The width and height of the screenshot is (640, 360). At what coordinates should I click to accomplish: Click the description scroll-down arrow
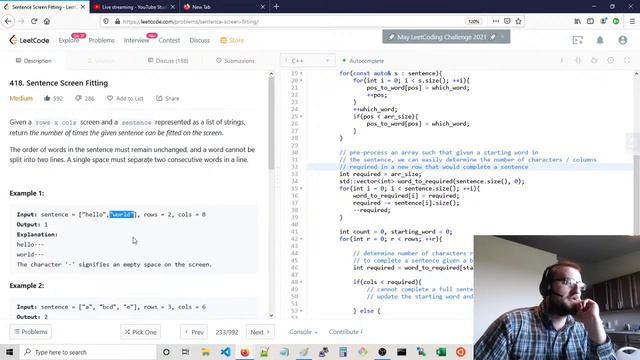[x=271, y=316]
